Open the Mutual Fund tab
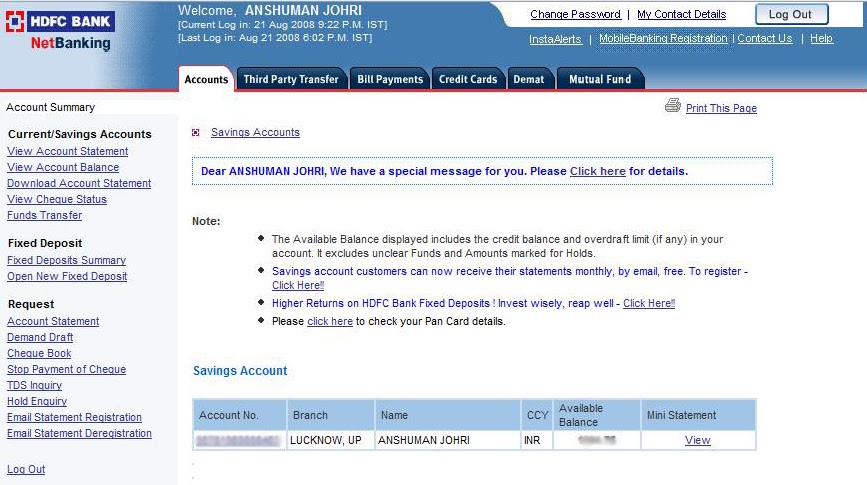Screen dimensions: 867x485 [600, 79]
